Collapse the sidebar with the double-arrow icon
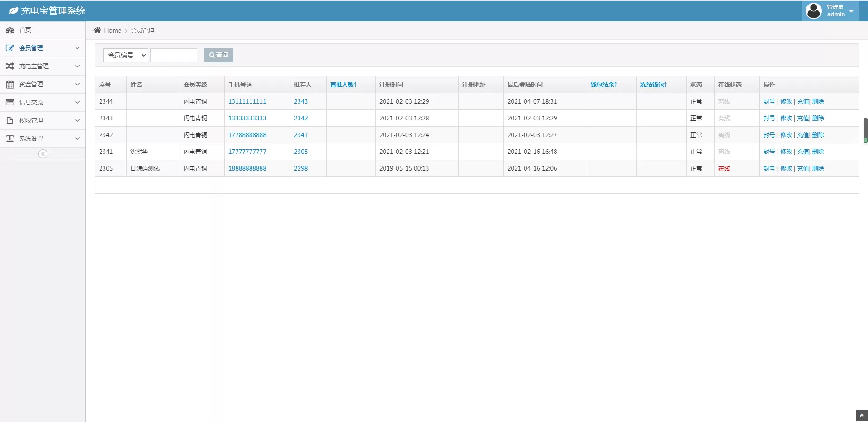This screenshot has width=868, height=422. click(x=43, y=154)
